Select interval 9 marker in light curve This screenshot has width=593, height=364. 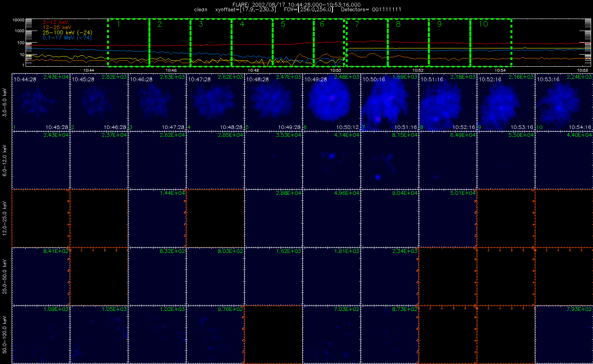pyautogui.click(x=439, y=24)
